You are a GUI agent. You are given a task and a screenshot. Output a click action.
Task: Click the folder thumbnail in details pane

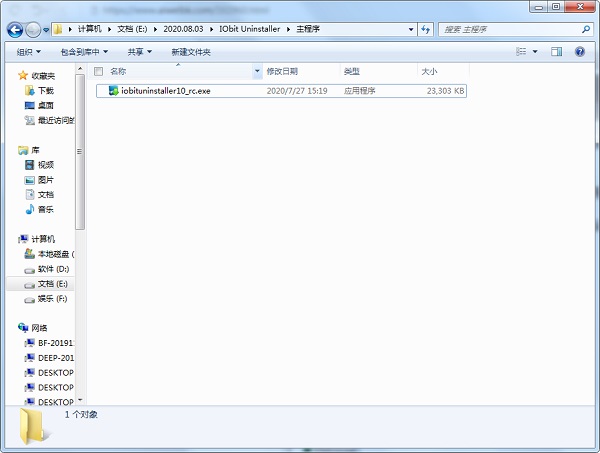coord(35,426)
